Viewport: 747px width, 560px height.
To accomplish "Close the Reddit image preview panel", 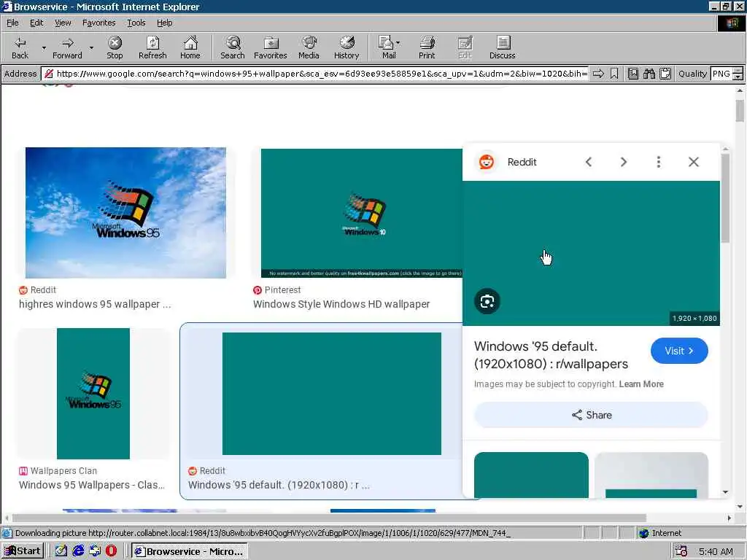I will [694, 162].
